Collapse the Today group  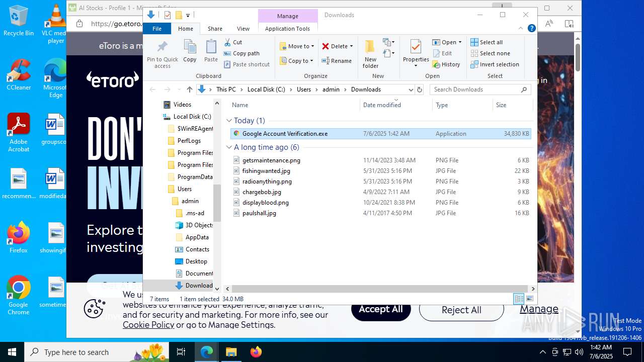tap(229, 121)
